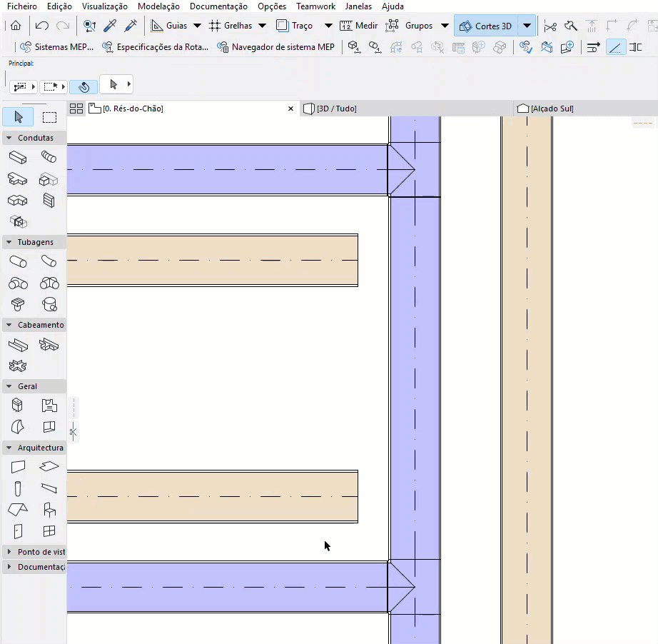Select the slab tool in Arquitectura

coord(49,467)
